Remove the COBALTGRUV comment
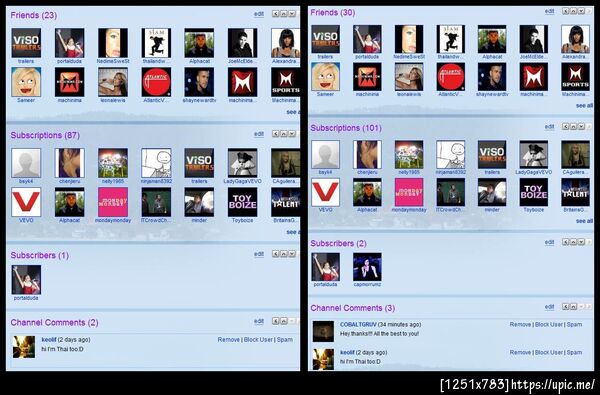Screen dimensions: 600x395 (x=520, y=324)
